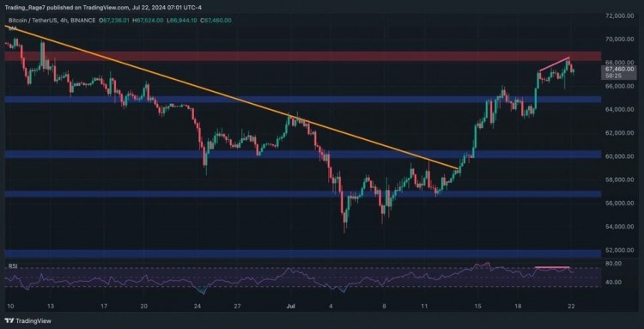
Task: Click the RSI indicator label
Action: [x=13, y=266]
